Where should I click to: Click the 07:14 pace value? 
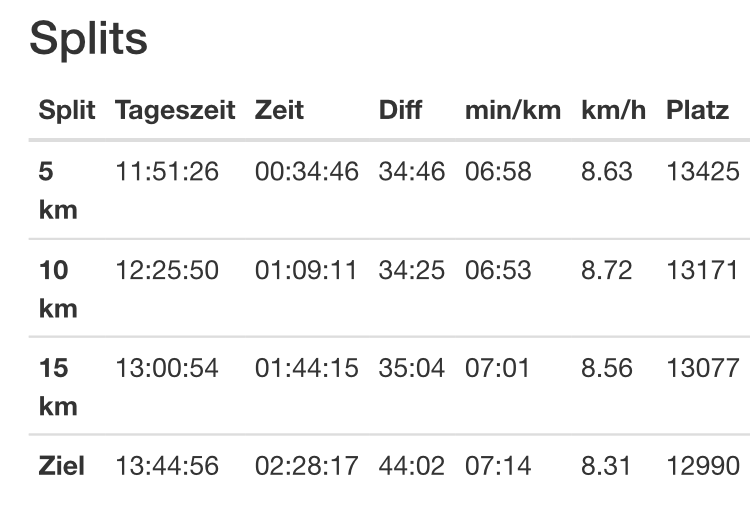498,465
